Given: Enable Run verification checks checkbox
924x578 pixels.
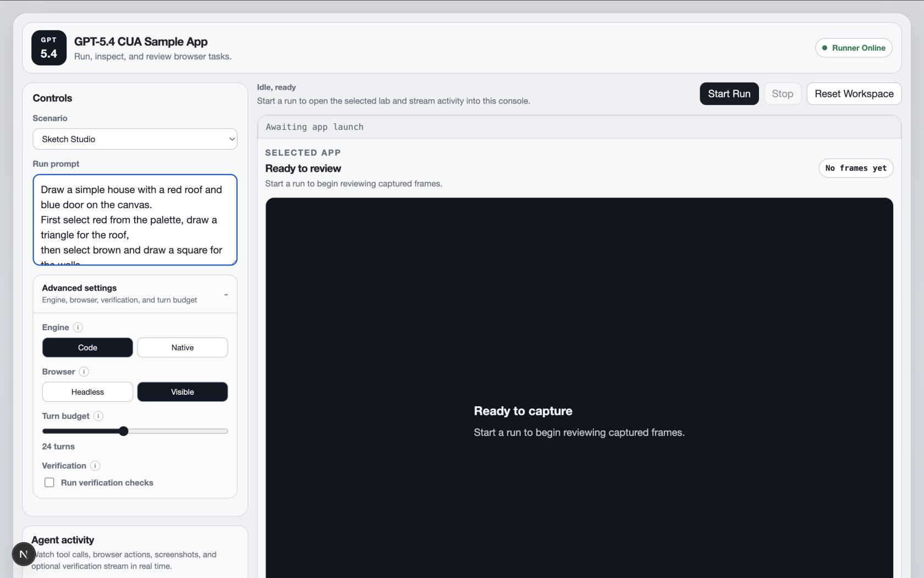Looking at the screenshot, I should click(x=50, y=483).
